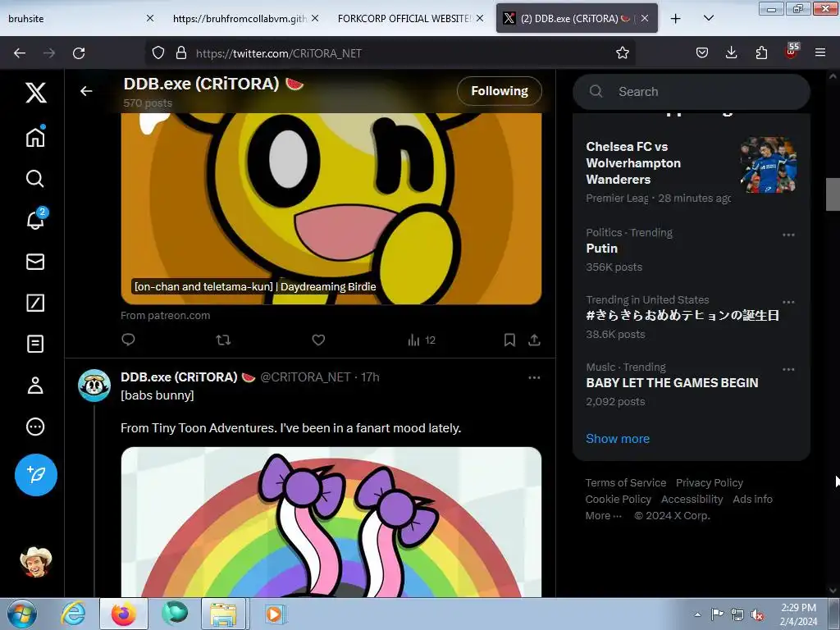Open more options for Putin trend

pyautogui.click(x=788, y=235)
